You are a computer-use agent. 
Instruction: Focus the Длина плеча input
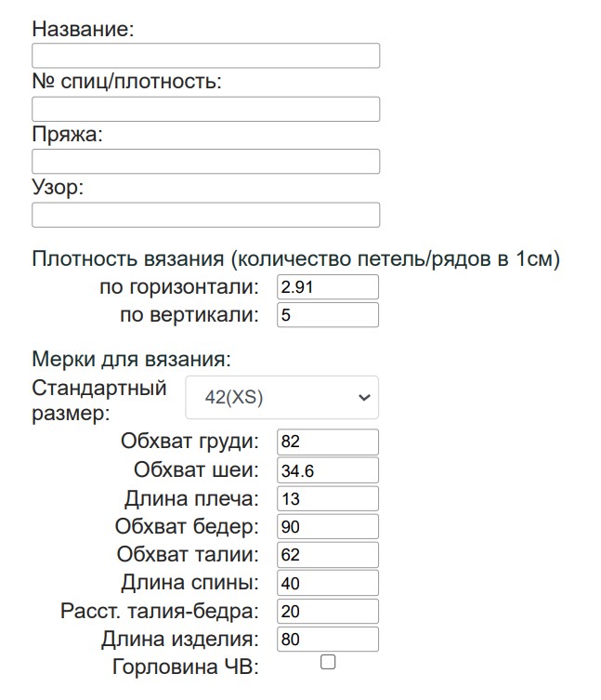tap(328, 498)
